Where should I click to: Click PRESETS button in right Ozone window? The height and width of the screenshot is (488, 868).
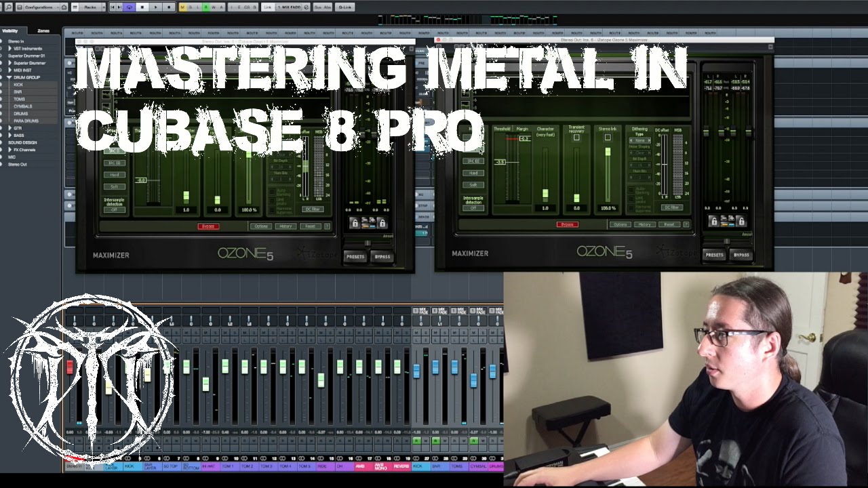point(714,255)
